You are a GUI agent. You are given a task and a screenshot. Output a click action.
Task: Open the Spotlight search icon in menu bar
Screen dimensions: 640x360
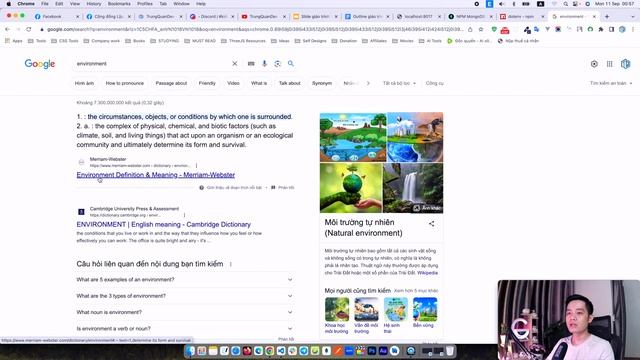click(566, 4)
